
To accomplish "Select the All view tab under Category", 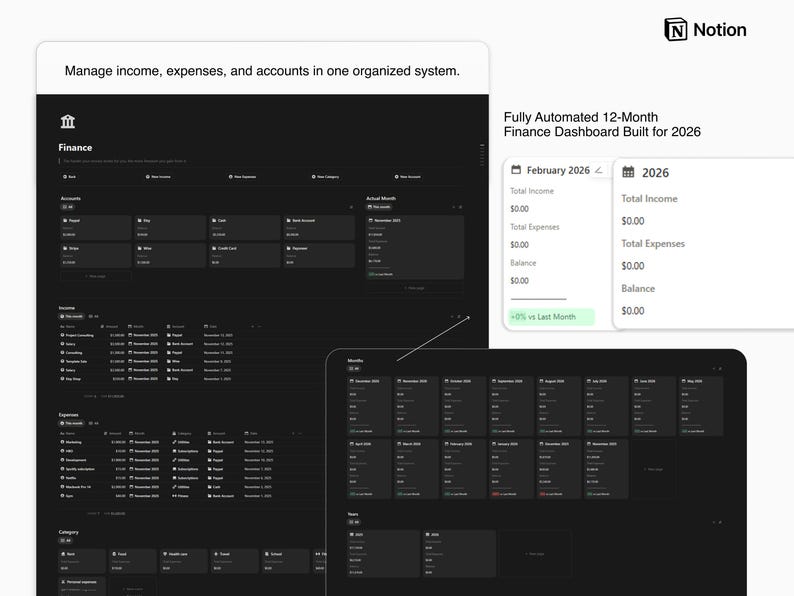I will tap(66, 540).
